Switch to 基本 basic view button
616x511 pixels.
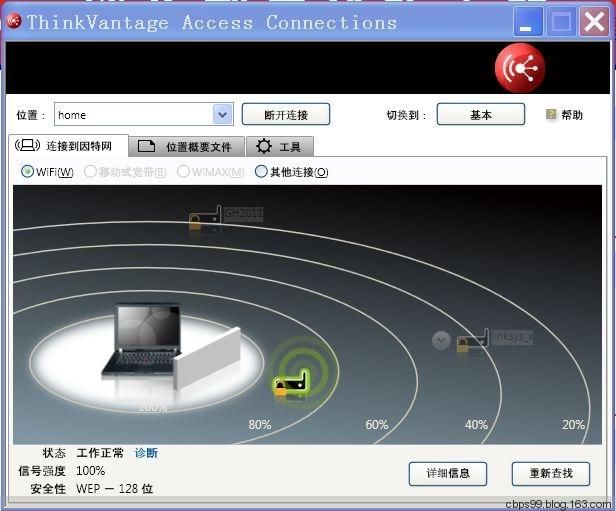480,115
